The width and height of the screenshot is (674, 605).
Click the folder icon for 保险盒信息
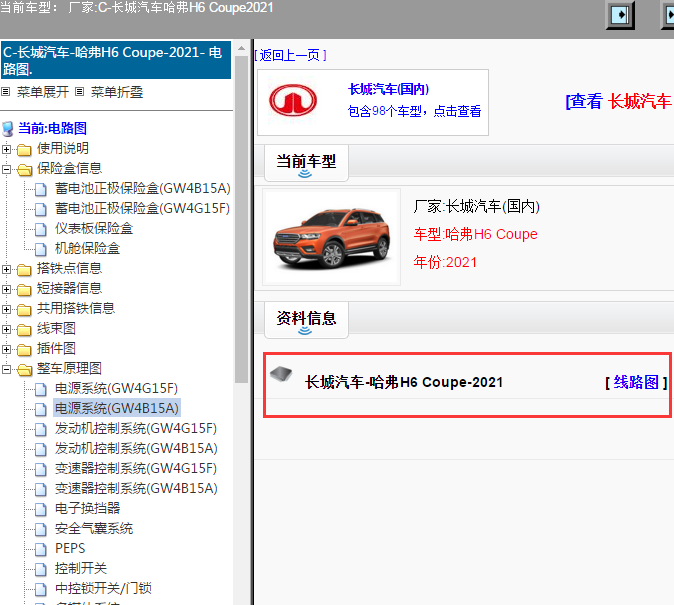tap(24, 170)
